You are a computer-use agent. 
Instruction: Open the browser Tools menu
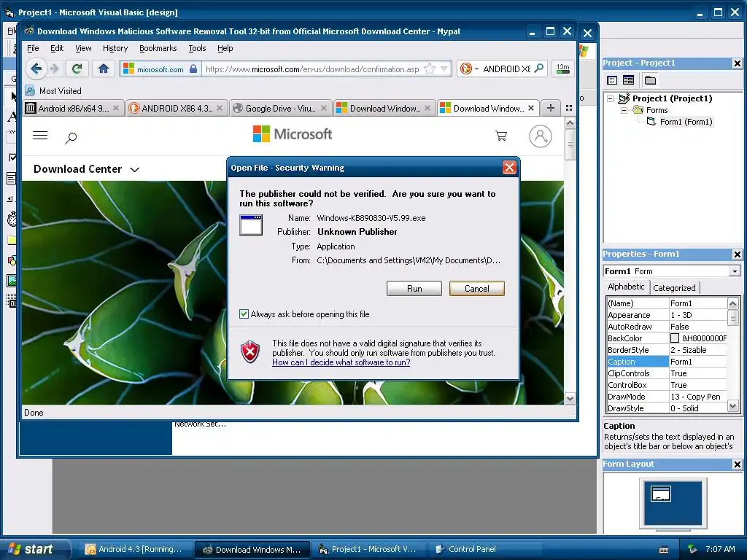point(197,48)
